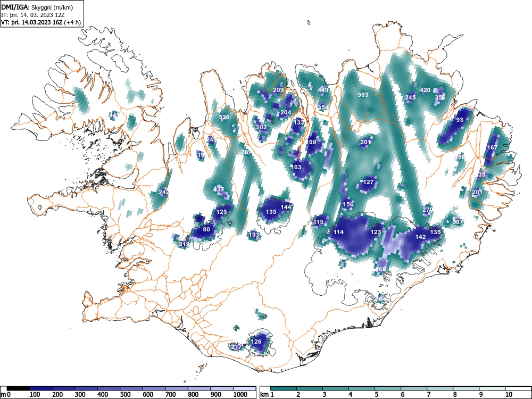This screenshot has height=399, width=532.
Task: Pick the pale lavender swatch between 900 and 1000
Action: coord(222,388)
